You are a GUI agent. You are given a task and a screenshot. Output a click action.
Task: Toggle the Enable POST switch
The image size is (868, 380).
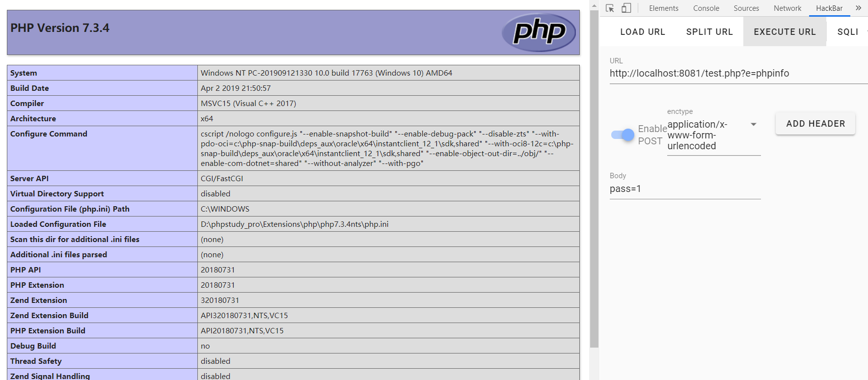coord(623,135)
